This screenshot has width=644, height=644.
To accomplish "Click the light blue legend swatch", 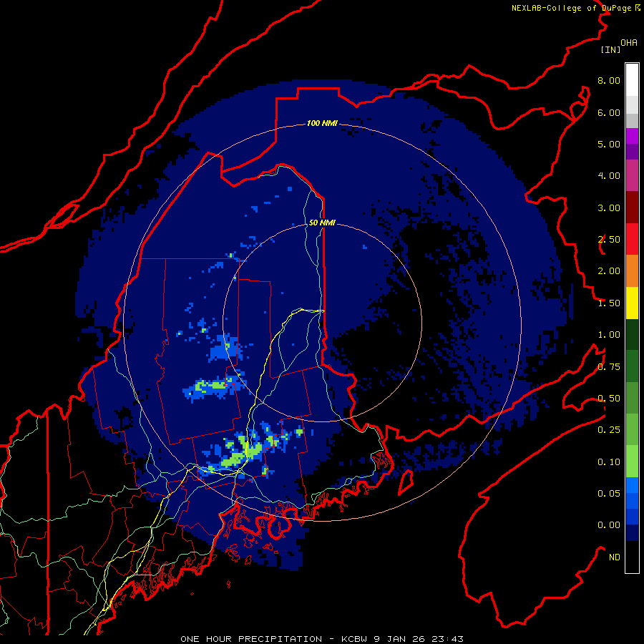I will tap(632, 485).
